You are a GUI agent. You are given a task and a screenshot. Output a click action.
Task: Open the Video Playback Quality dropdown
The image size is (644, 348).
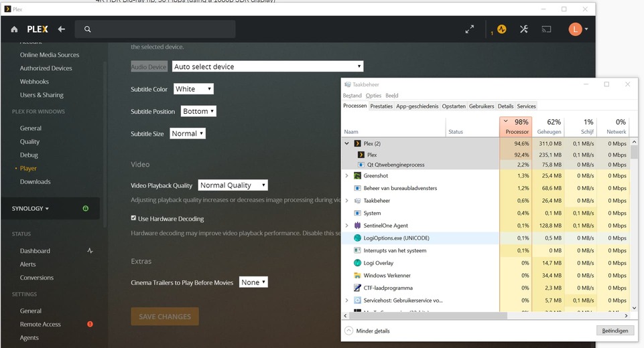(x=233, y=185)
